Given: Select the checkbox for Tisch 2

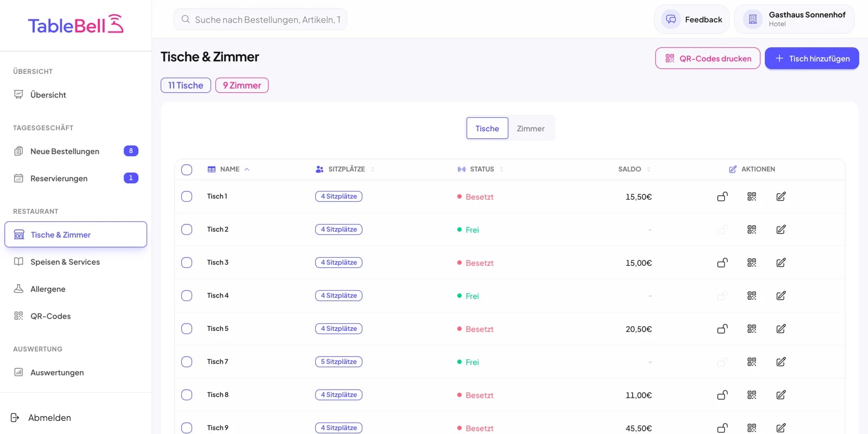Looking at the screenshot, I should (187, 229).
